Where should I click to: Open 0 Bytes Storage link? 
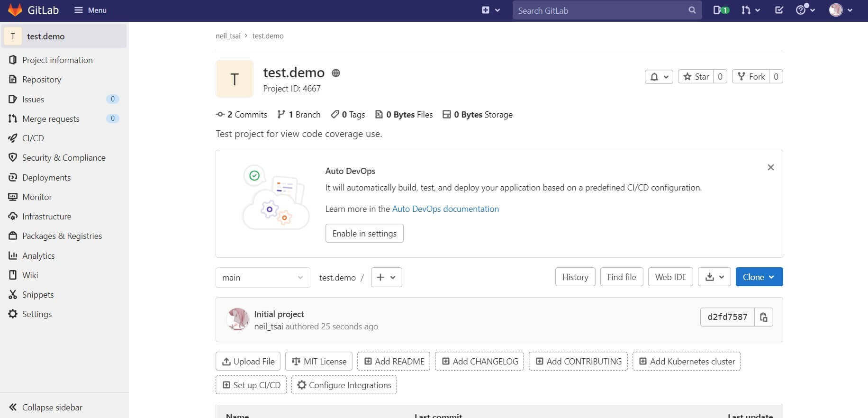(478, 115)
